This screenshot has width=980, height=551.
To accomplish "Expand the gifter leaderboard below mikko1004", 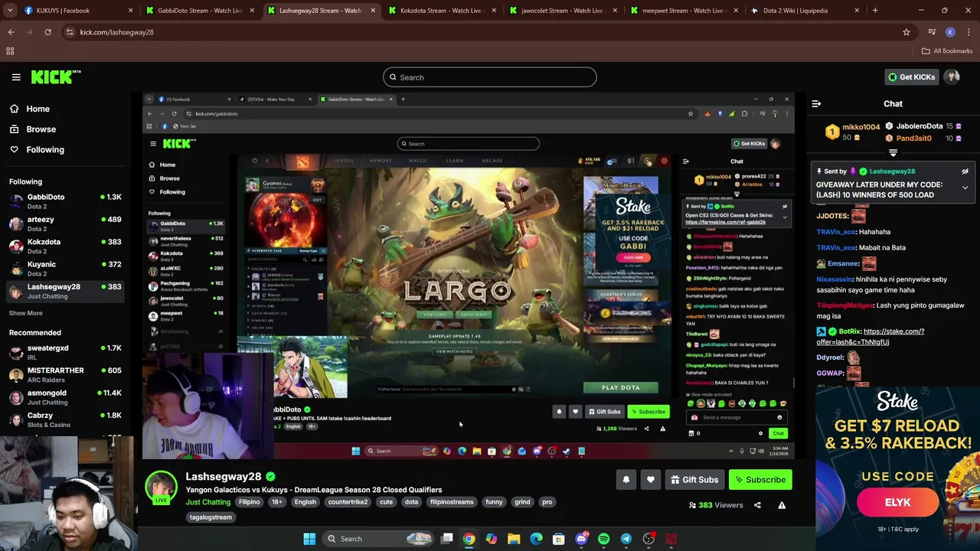I will click(893, 153).
